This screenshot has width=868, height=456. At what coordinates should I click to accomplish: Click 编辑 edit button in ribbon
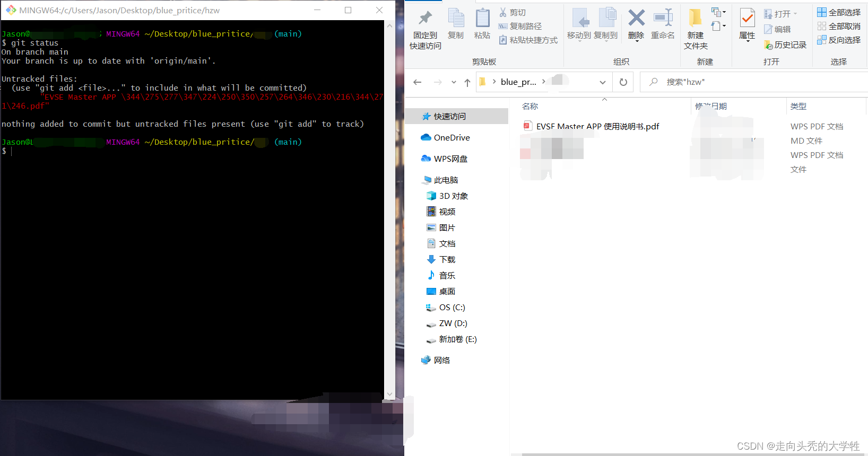[777, 29]
